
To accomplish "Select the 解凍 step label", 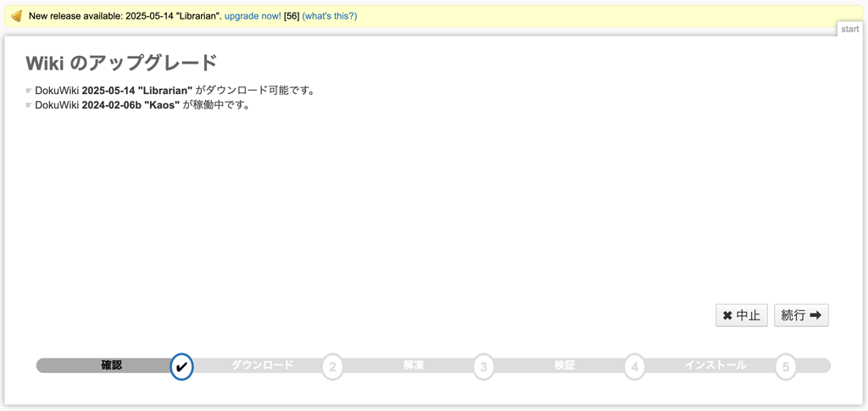I will (414, 365).
